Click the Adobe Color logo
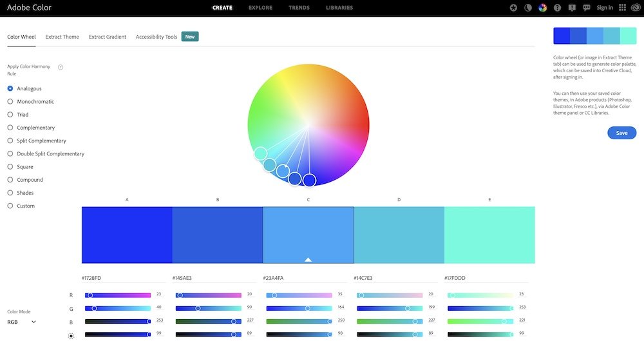The width and height of the screenshot is (644, 363). tap(29, 7)
